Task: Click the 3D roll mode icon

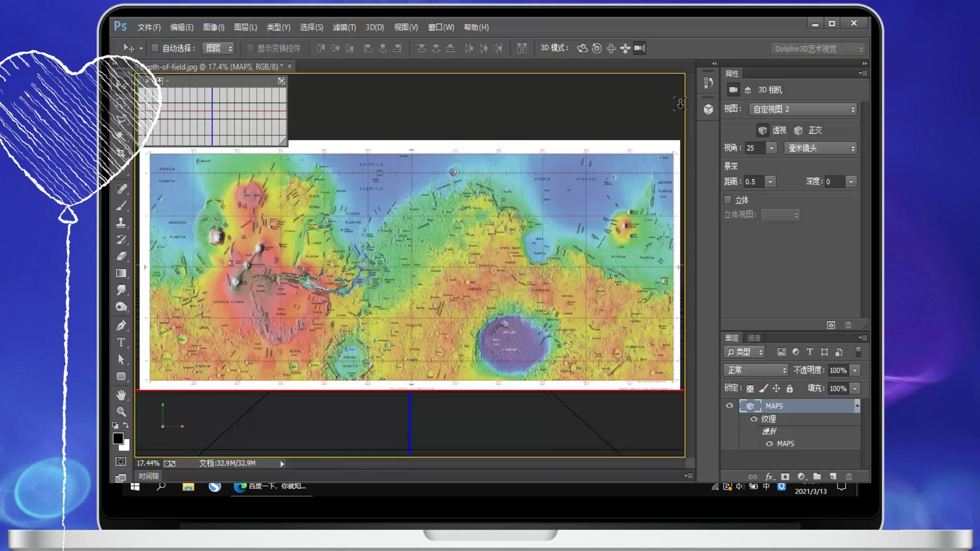Action: point(597,48)
